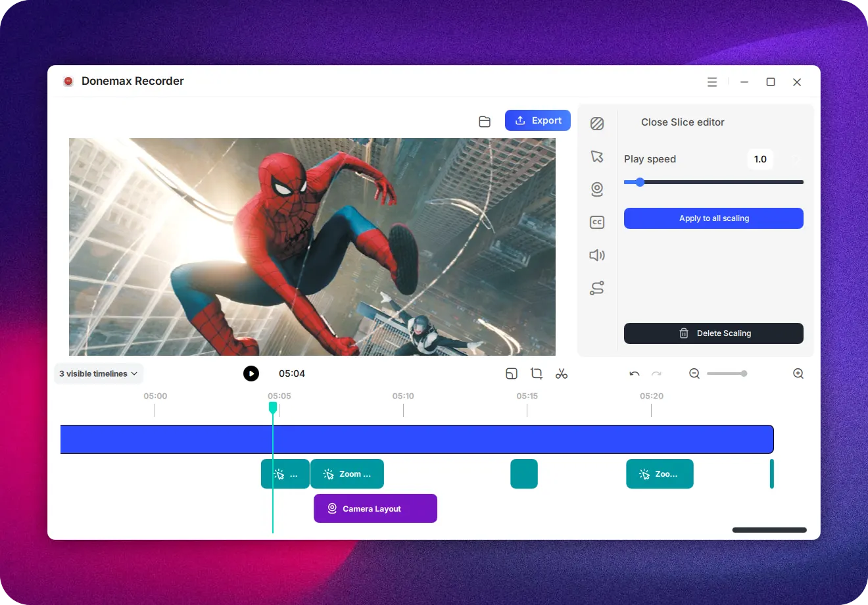The image size is (868, 605).
Task: Click the teal playhead handle
Action: [273, 408]
